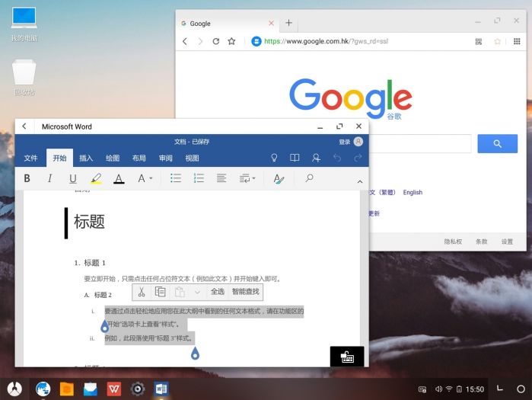Apply yellow text highlight color

click(x=96, y=178)
